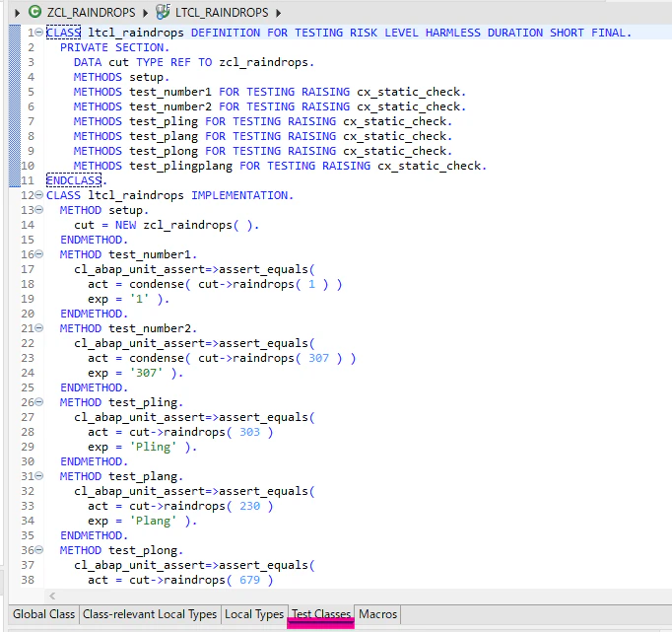Click 'zcl_raindrops( )' on line 14
672x632 pixels.
click(198, 225)
